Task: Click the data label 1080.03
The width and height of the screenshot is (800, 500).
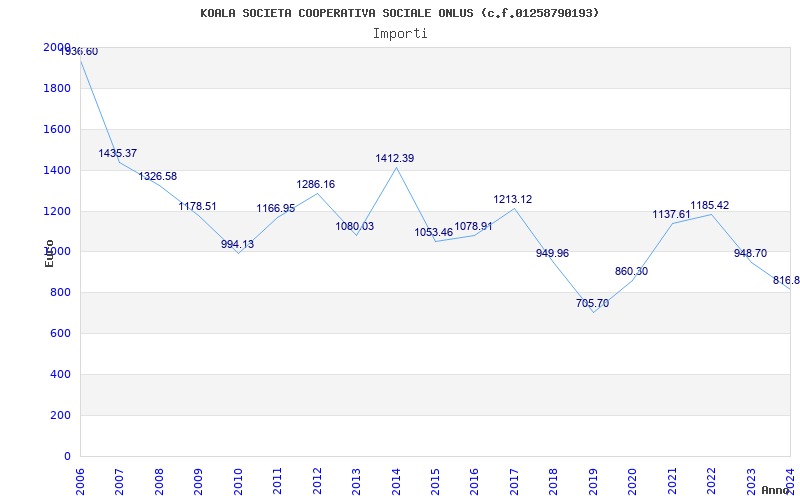Action: (x=355, y=227)
